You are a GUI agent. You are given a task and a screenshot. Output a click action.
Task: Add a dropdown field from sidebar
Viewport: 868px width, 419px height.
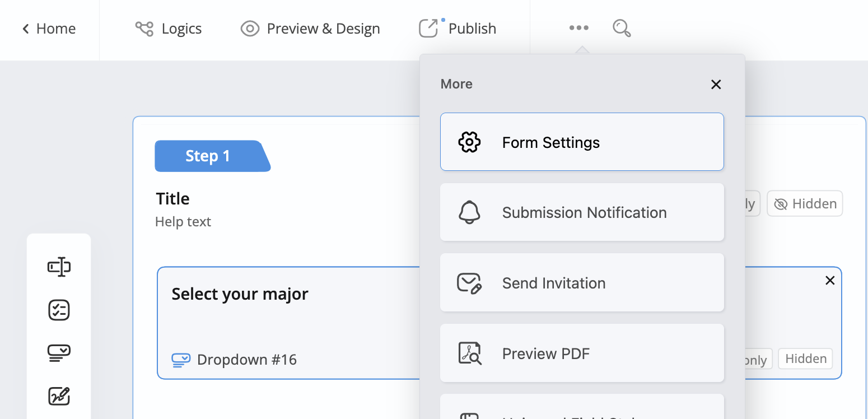(x=59, y=353)
